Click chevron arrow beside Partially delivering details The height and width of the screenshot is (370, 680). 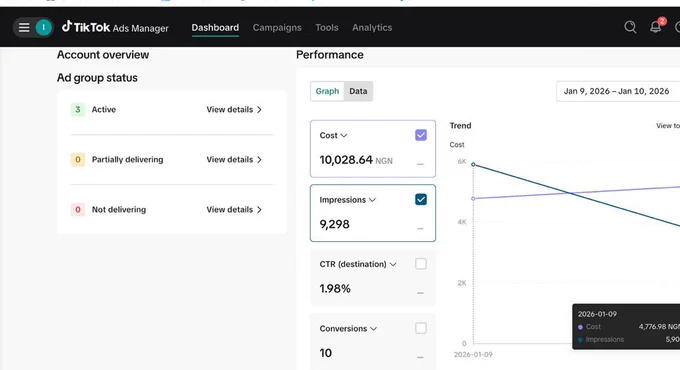259,160
